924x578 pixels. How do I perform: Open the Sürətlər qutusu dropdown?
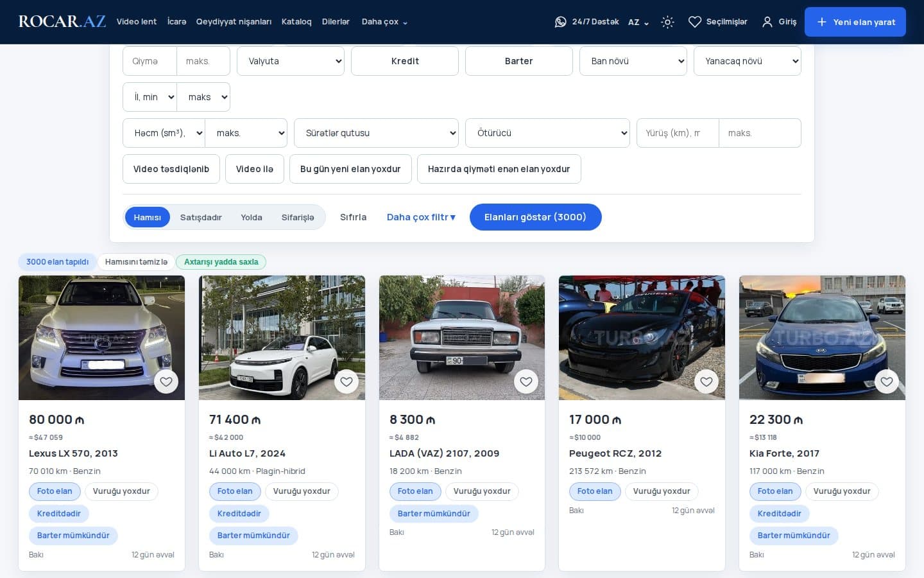pyautogui.click(x=376, y=133)
